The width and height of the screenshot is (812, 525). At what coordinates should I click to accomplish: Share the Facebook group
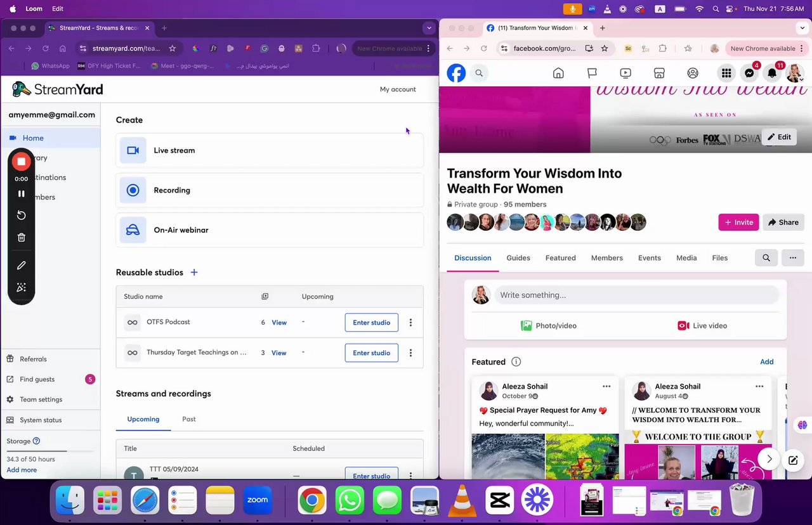(x=783, y=222)
